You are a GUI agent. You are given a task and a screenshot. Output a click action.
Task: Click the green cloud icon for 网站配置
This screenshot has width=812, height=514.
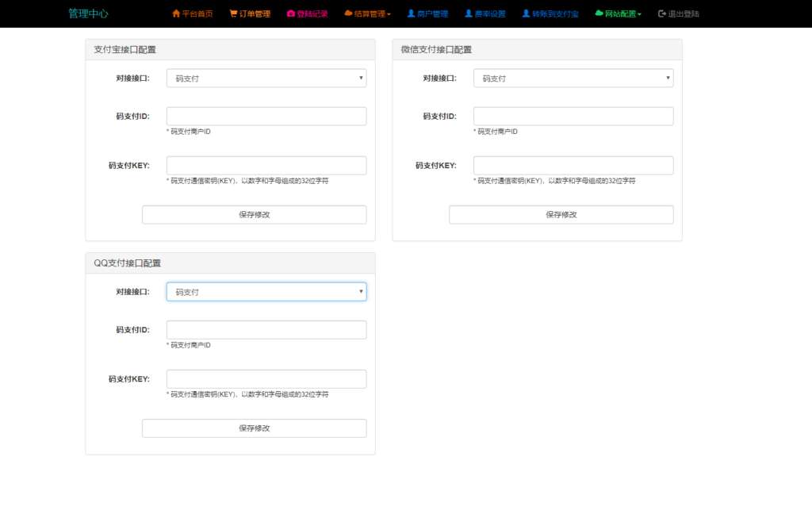599,13
